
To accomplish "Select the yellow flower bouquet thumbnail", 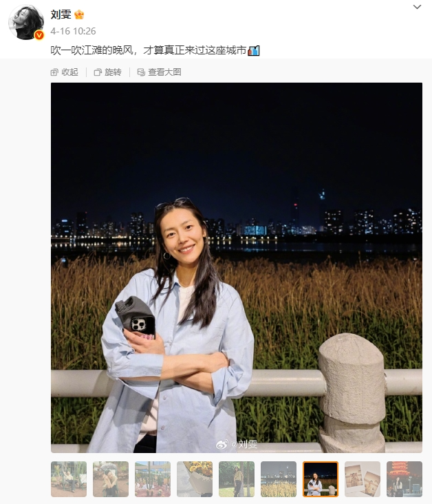I will (x=195, y=479).
